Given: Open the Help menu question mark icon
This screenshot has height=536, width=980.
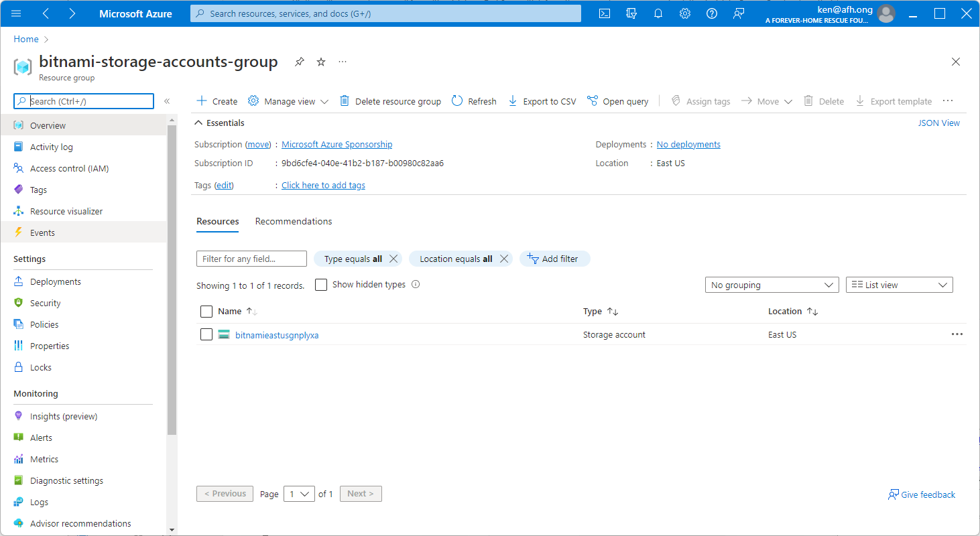Looking at the screenshot, I should pos(711,13).
